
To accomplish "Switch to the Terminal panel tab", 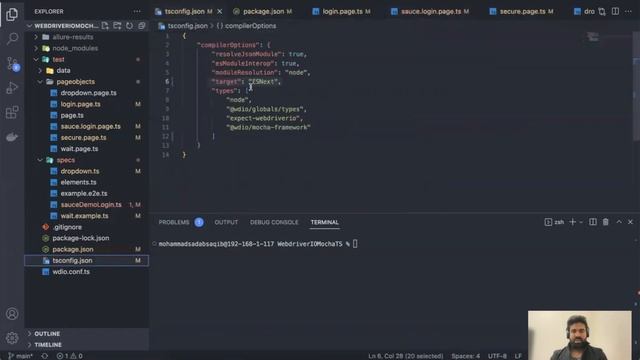I will (x=324, y=222).
